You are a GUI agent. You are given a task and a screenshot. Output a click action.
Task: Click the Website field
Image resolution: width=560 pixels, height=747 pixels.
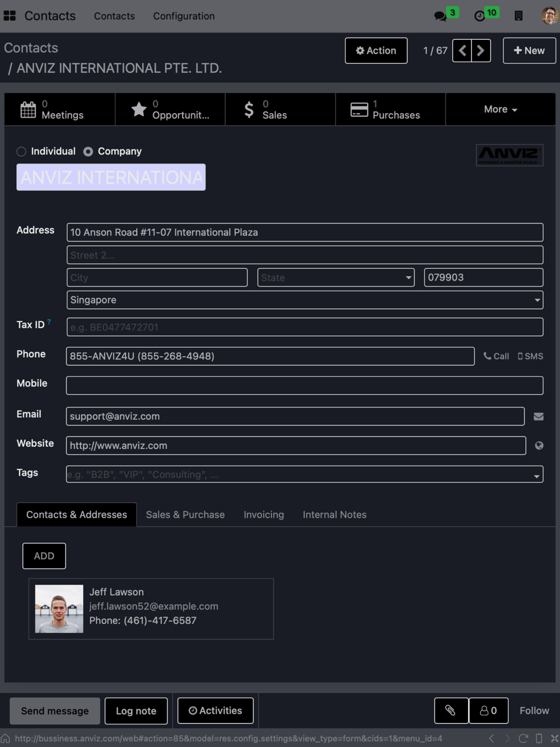[296, 446]
